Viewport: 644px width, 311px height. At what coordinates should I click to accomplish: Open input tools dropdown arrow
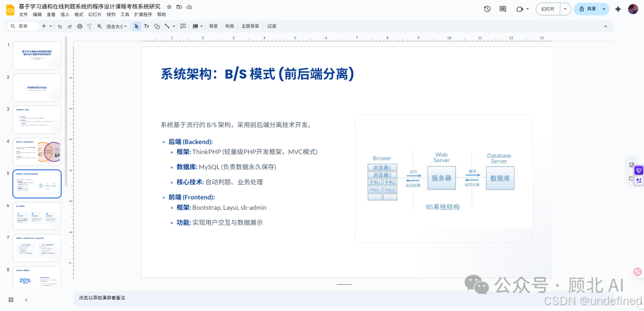pyautogui.click(x=202, y=26)
